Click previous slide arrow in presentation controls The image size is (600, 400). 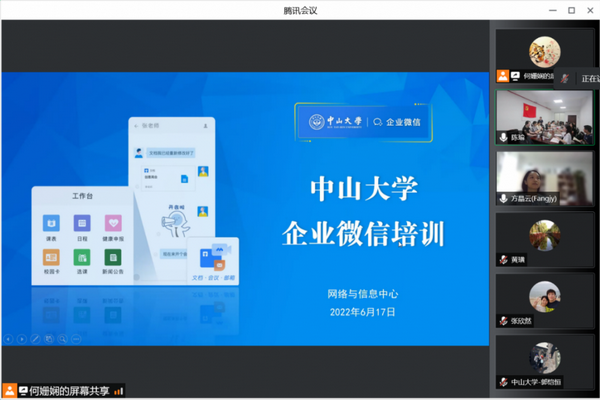tap(9, 339)
